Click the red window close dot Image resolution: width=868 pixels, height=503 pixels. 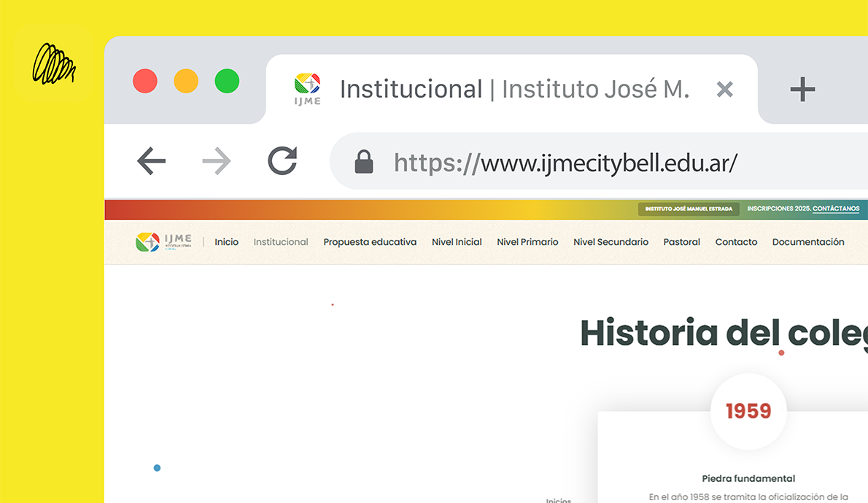tap(145, 82)
